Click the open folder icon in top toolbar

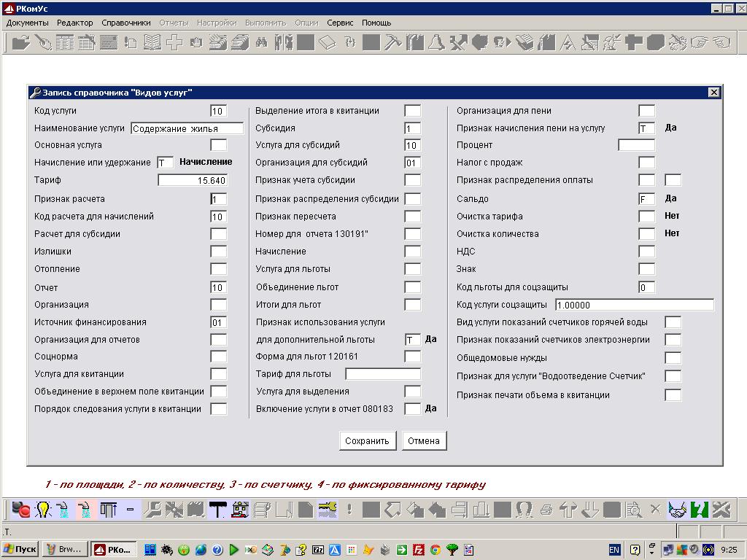[x=20, y=43]
